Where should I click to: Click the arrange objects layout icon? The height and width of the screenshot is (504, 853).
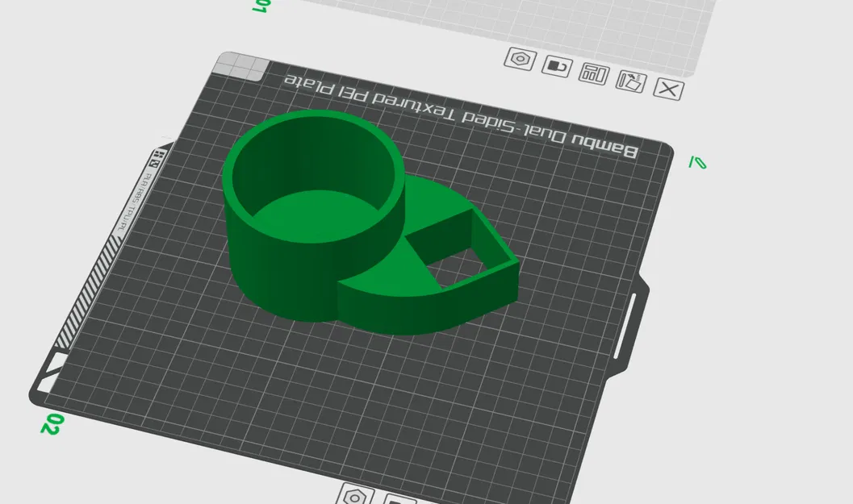(594, 73)
